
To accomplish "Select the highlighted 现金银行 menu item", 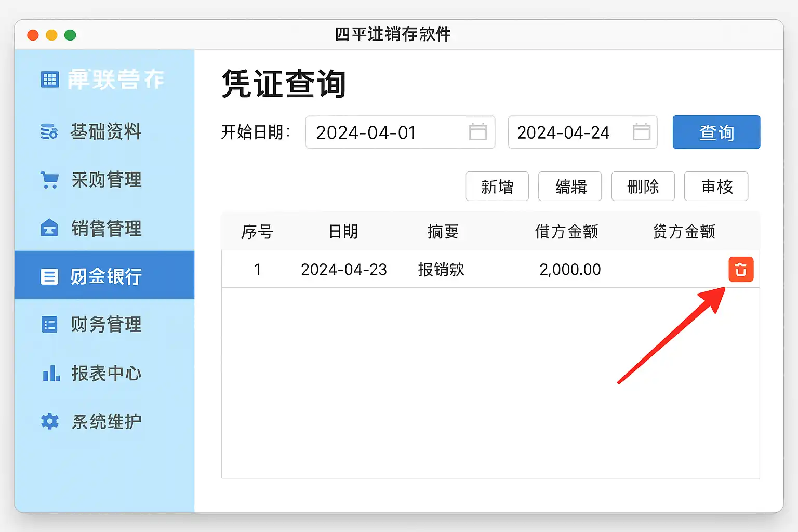I will coord(105,276).
